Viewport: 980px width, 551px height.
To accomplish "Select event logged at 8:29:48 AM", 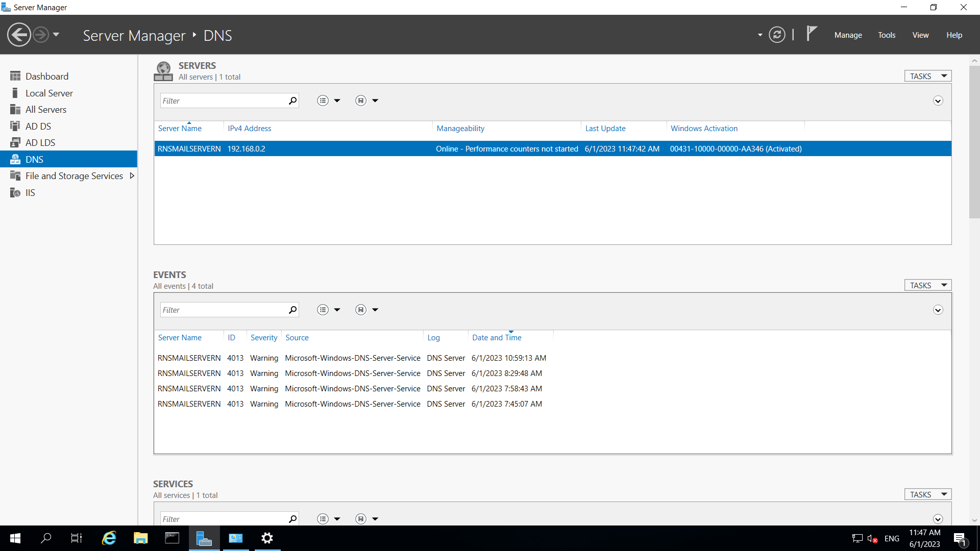I will coord(553,373).
